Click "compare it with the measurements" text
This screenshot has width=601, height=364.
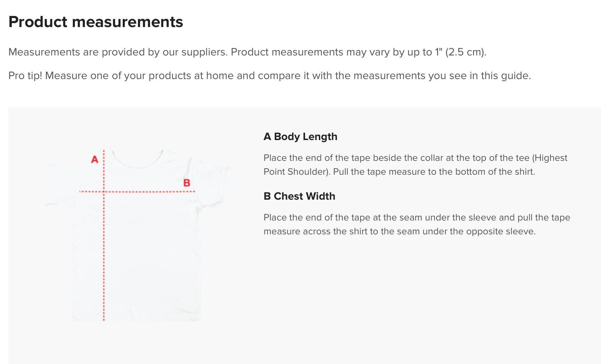(339, 76)
